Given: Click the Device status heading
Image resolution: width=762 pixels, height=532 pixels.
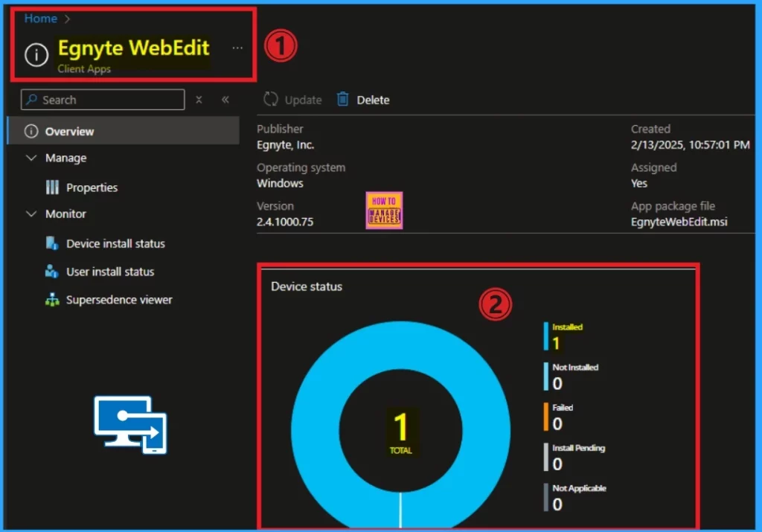Looking at the screenshot, I should tap(307, 286).
